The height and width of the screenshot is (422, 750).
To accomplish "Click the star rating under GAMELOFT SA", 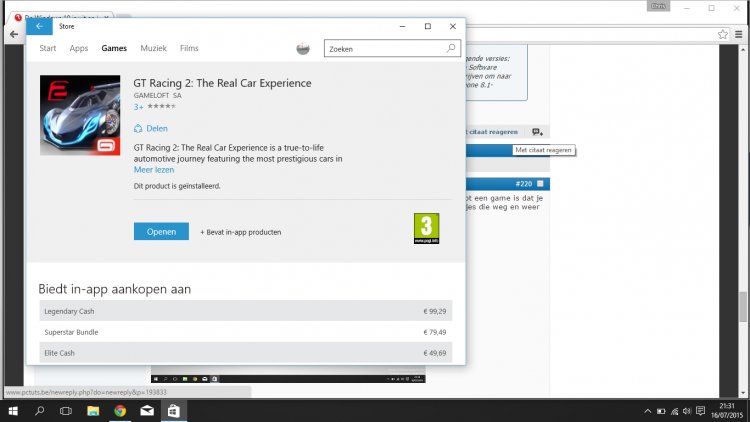I will (160, 105).
